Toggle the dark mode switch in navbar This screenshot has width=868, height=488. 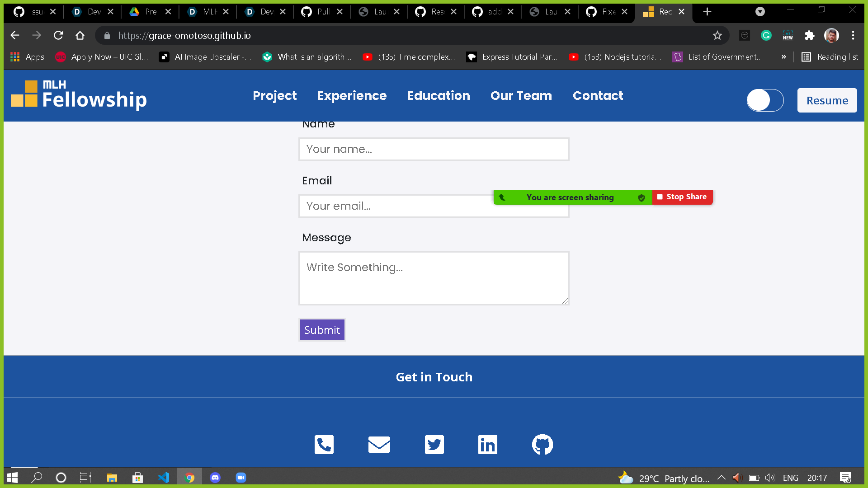pos(765,100)
